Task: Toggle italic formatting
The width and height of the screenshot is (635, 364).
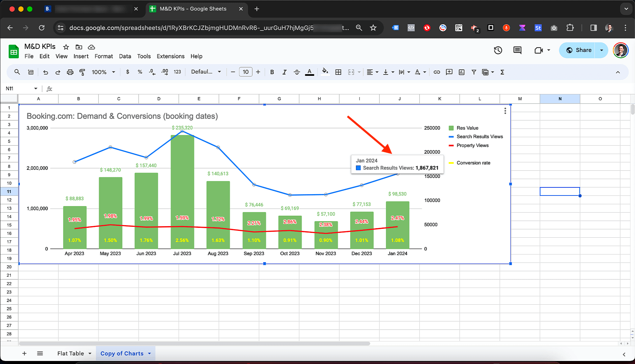Action: click(x=284, y=72)
